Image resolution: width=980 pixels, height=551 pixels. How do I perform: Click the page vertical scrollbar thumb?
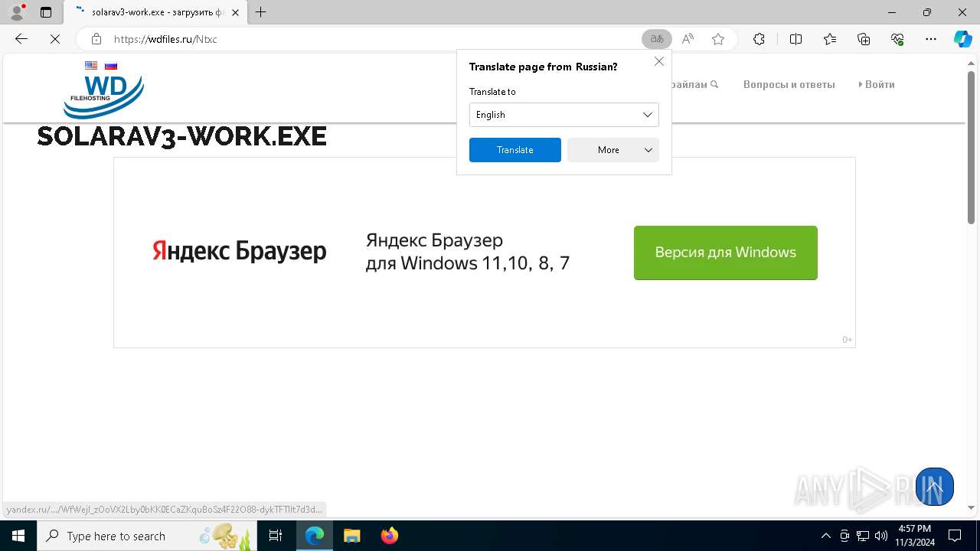pos(972,148)
